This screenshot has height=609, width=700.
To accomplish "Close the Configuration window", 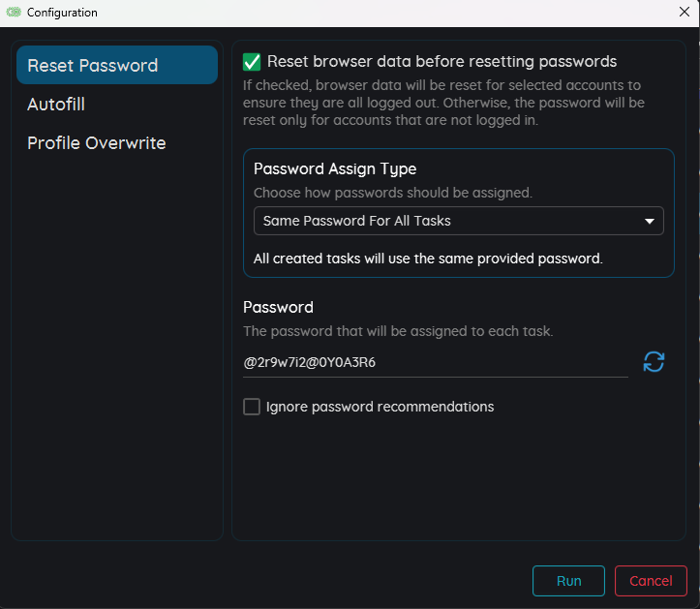I will pyautogui.click(x=684, y=13).
